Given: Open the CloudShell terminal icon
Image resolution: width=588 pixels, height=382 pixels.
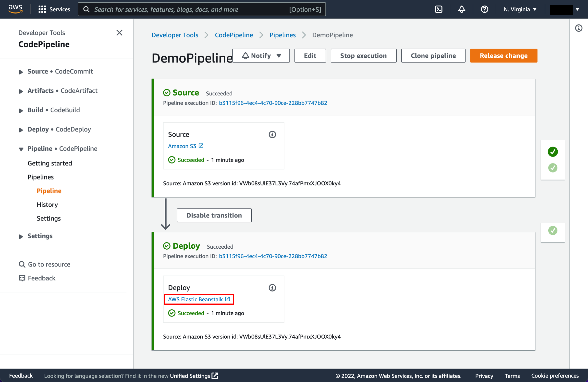Looking at the screenshot, I should click(439, 9).
